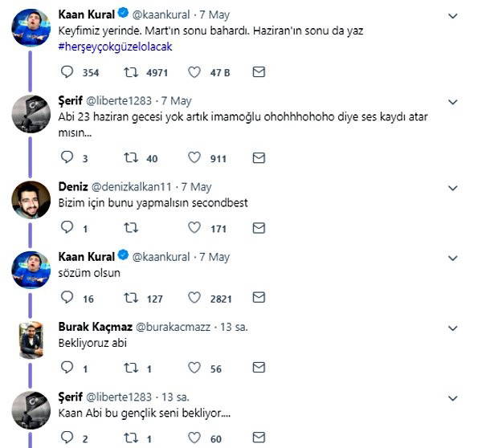The height and width of the screenshot is (448, 482).
Task: Like Şerif's 23 haziran gecesi tweet
Action: 194,158
